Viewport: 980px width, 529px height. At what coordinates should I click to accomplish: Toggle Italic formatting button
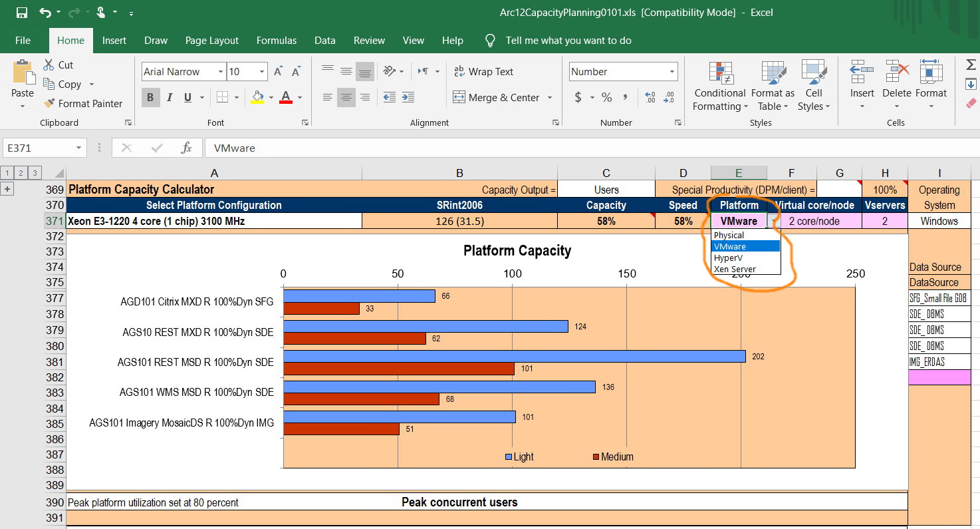coord(170,97)
